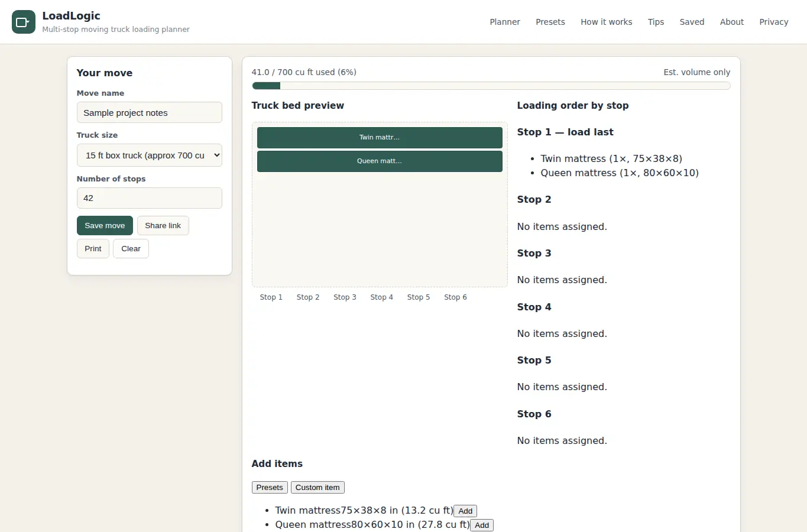This screenshot has width=807, height=532.
Task: Visit the Tips nav link
Action: click(656, 22)
